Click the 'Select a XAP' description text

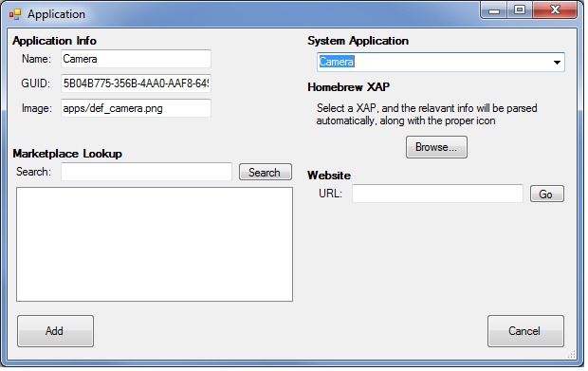[x=427, y=115]
